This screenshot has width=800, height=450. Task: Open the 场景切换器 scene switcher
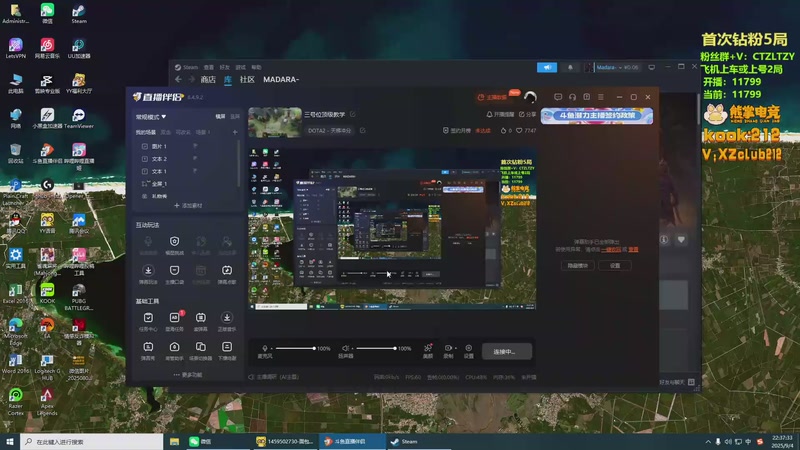coord(201,351)
